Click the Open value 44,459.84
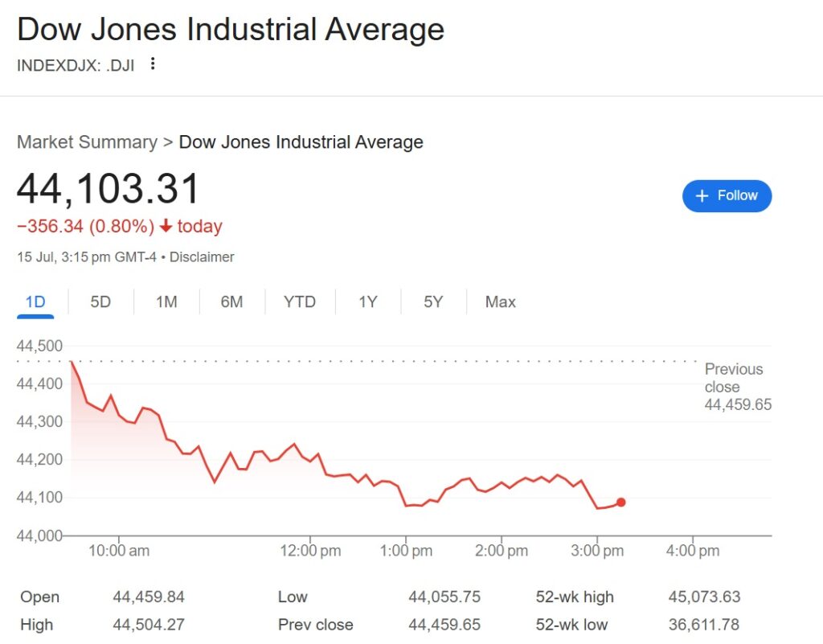 click(148, 597)
